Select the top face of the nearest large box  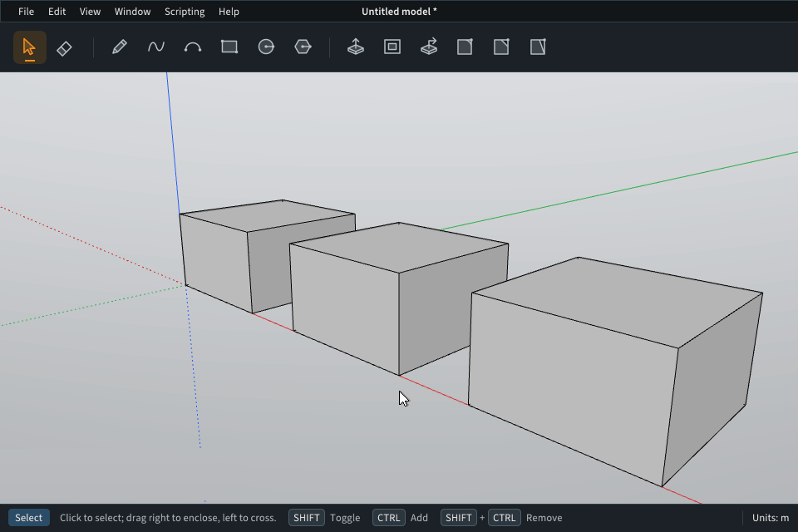point(621,302)
